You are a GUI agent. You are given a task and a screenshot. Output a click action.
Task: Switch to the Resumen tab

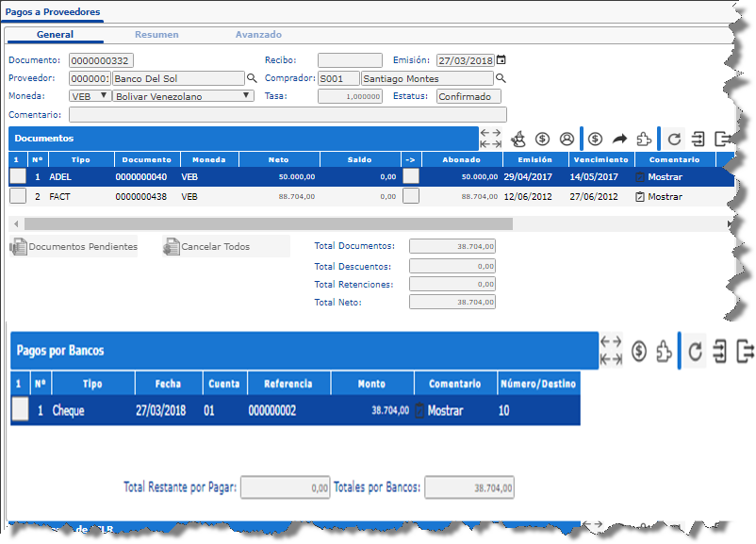point(156,35)
